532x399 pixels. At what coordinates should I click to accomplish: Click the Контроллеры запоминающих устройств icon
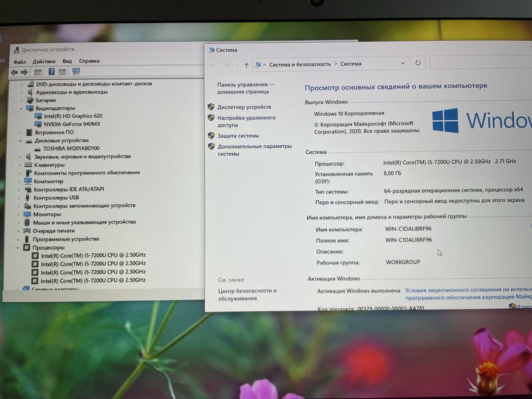point(27,206)
